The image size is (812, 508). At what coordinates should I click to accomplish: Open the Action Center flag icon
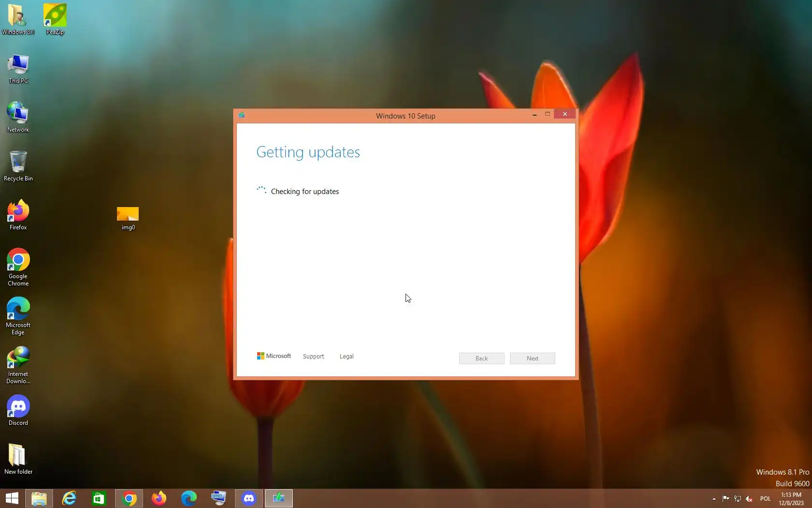click(725, 499)
